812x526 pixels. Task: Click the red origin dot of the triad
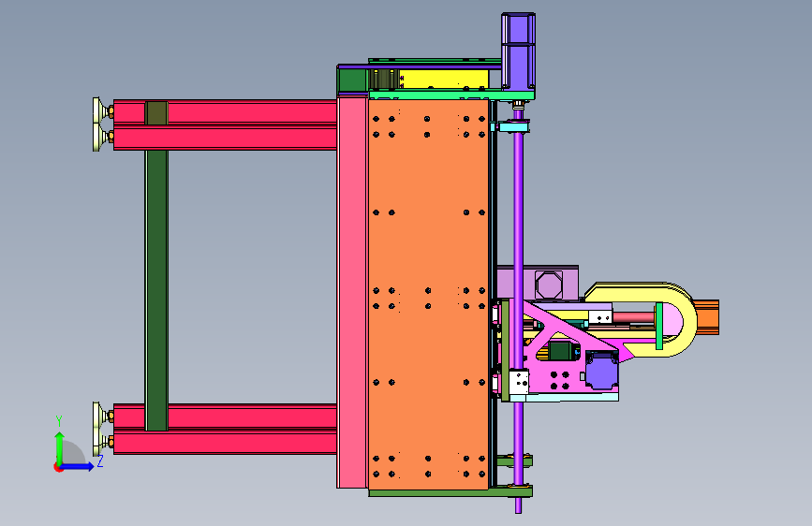click(x=58, y=467)
